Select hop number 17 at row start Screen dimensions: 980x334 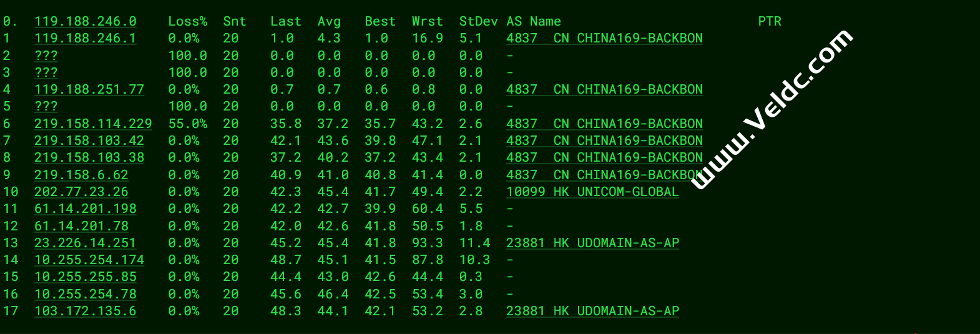pos(11,311)
